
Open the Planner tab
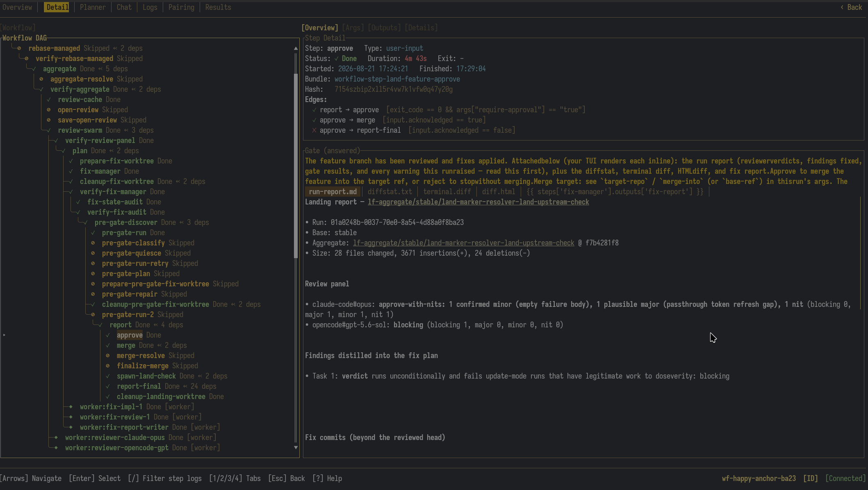point(93,7)
